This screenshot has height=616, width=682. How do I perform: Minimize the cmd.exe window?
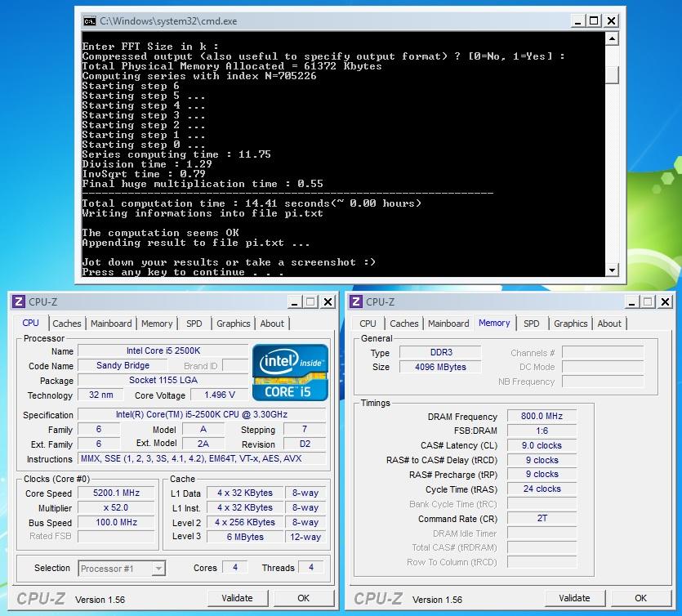tap(577, 21)
